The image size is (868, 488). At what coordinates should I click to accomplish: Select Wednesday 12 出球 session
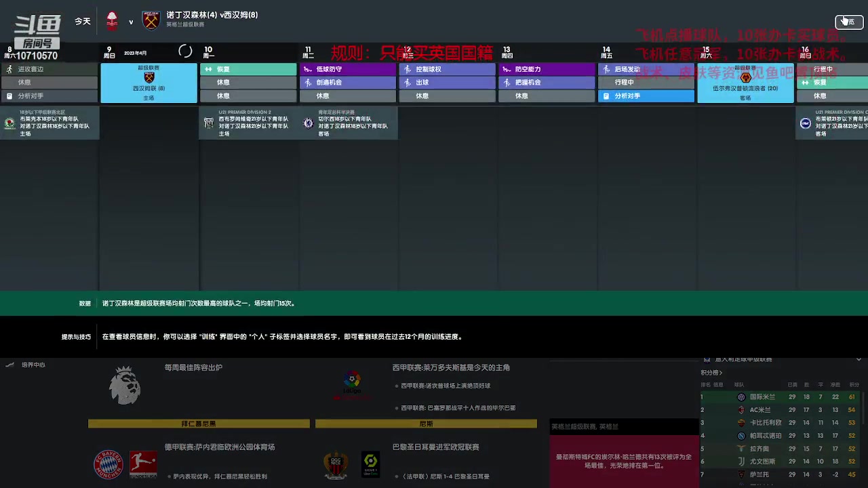tap(447, 83)
